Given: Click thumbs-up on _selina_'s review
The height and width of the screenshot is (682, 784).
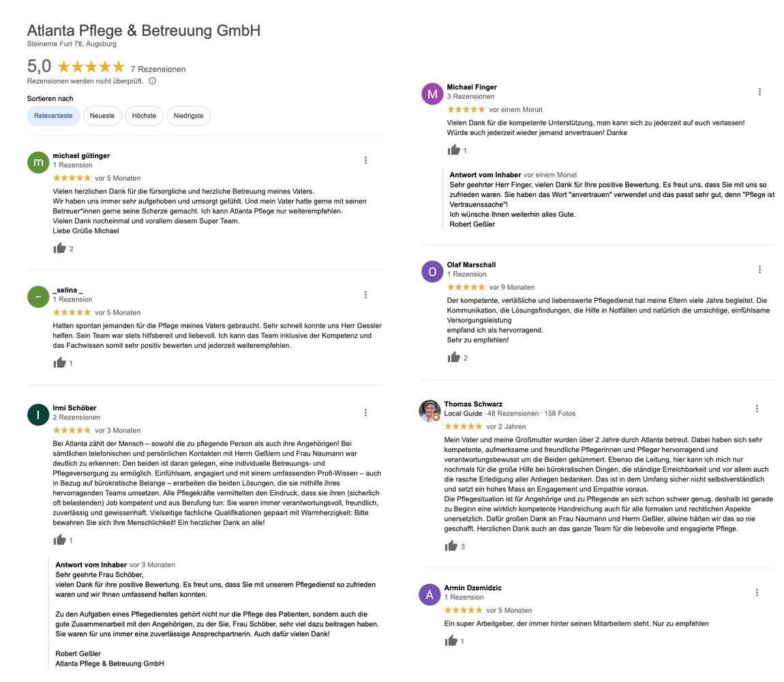Looking at the screenshot, I should pos(59,363).
